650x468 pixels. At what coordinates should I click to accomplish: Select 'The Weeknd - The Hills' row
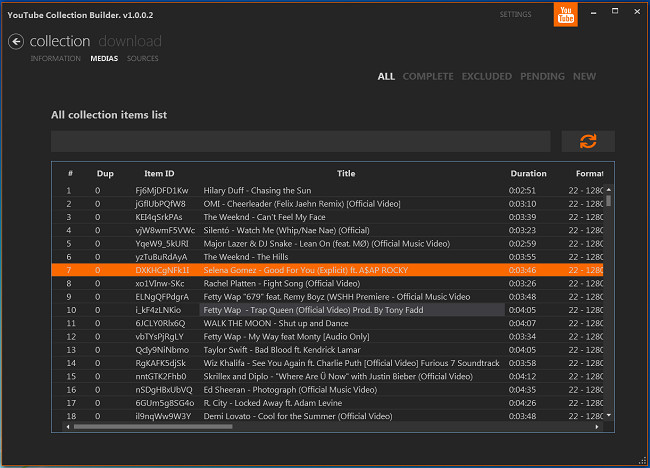coord(327,257)
